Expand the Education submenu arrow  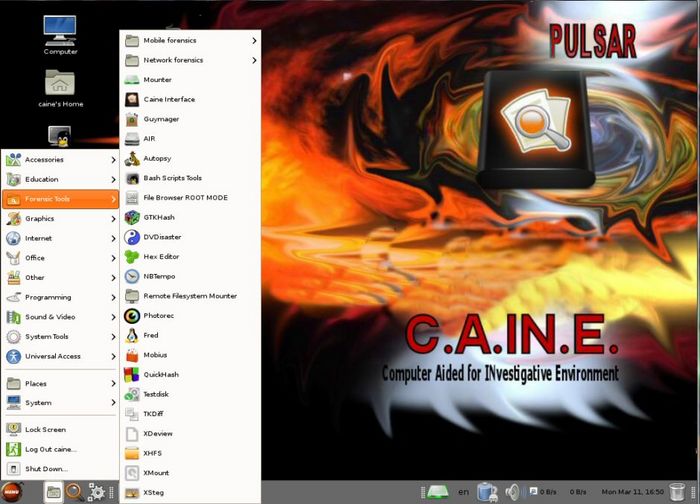coord(113,179)
